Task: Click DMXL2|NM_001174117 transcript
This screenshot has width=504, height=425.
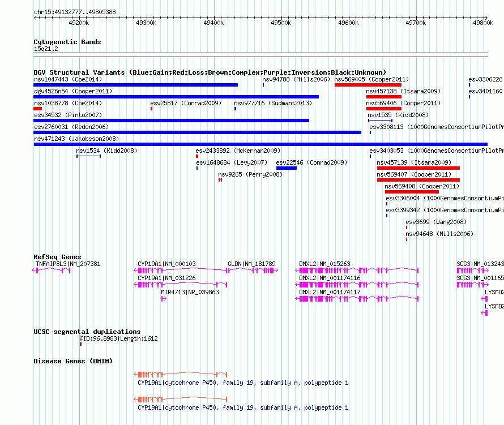Action: tap(357, 299)
